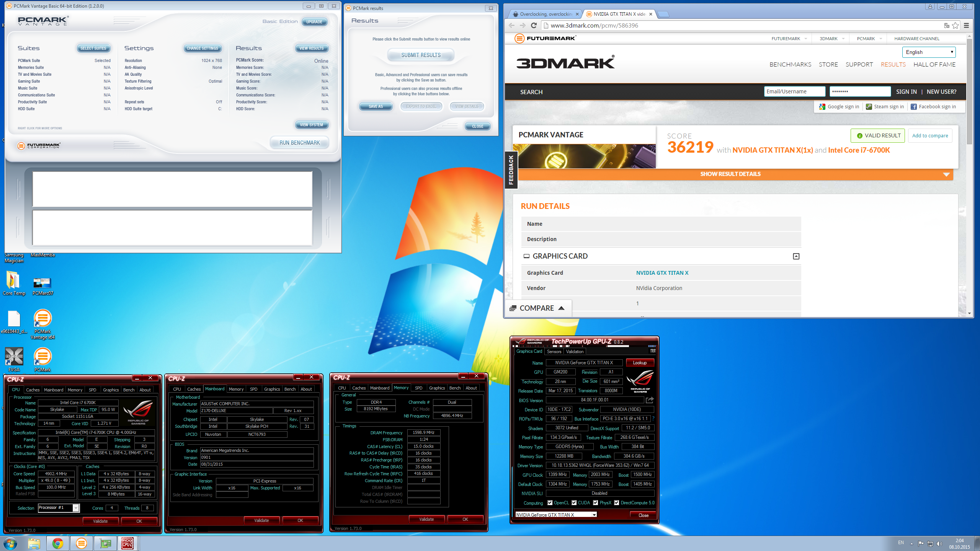
Task: Toggle PhysX checkbox in GPU-Z
Action: (x=595, y=503)
